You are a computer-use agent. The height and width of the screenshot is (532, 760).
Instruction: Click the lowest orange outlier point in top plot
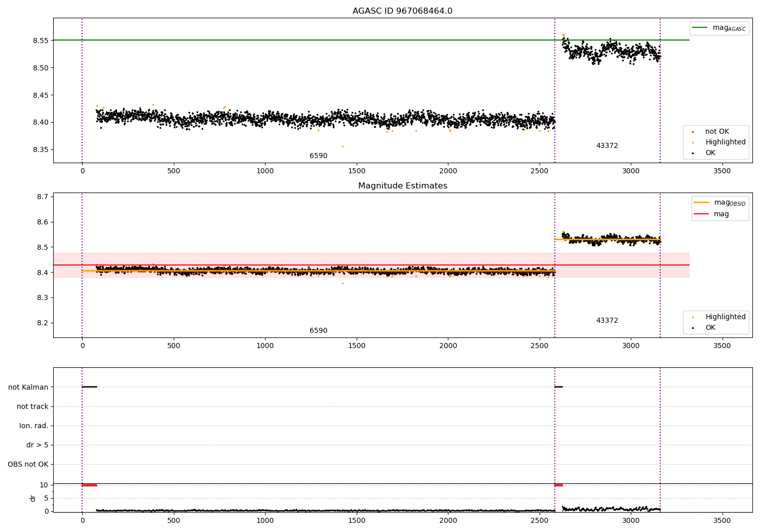343,147
